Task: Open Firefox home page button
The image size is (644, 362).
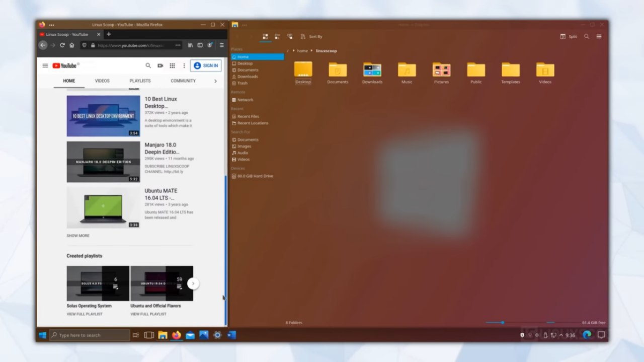Action: (x=72, y=45)
